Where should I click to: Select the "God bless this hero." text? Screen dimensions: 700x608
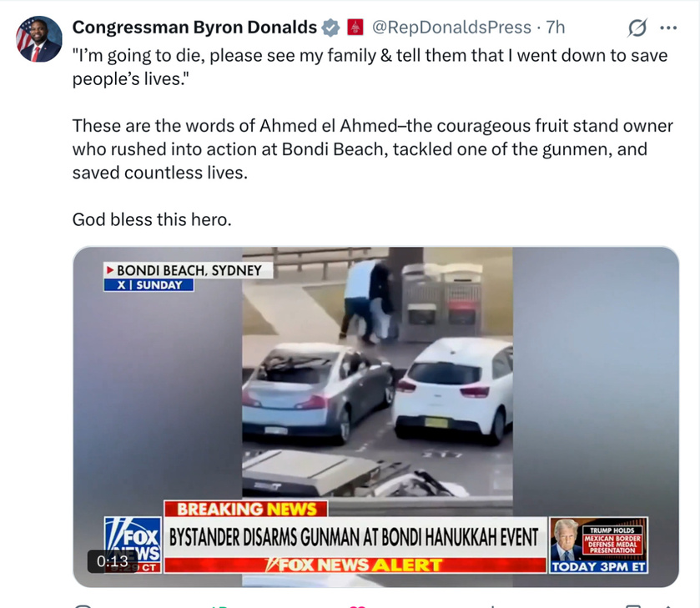pyautogui.click(x=152, y=219)
